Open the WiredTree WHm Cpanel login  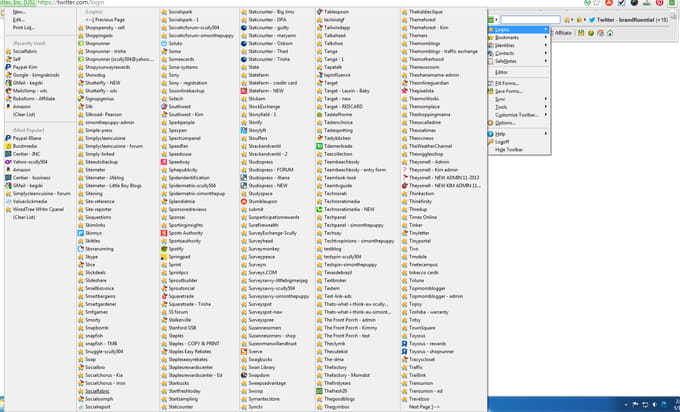coord(38,209)
